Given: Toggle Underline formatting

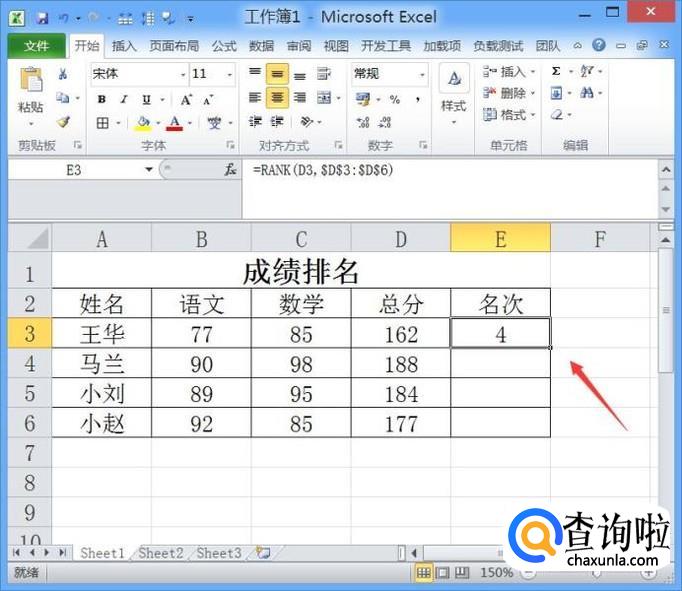Looking at the screenshot, I should (147, 100).
